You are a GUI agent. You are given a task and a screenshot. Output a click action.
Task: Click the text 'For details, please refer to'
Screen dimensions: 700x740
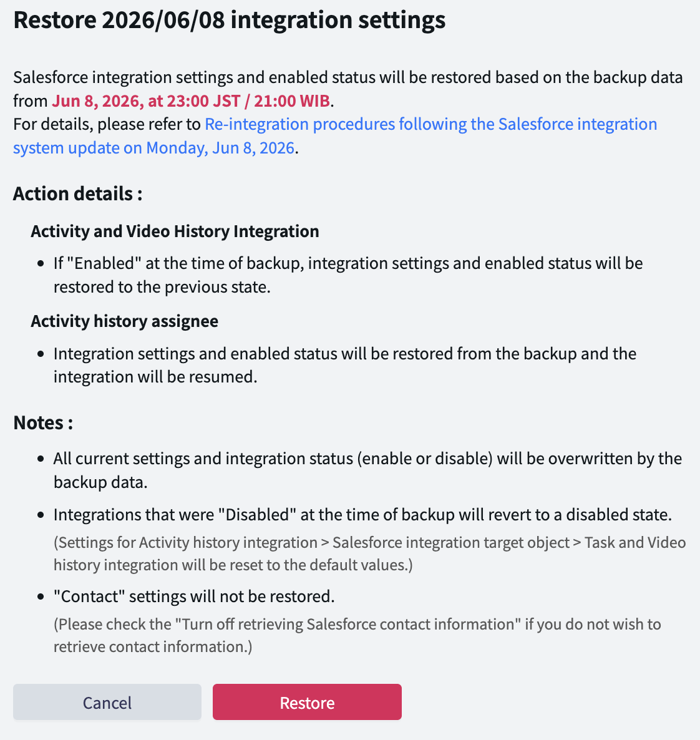(107, 124)
